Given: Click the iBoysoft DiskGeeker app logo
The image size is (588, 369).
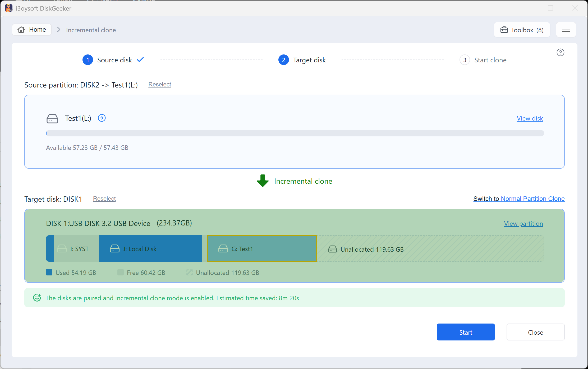Looking at the screenshot, I should [x=9, y=8].
